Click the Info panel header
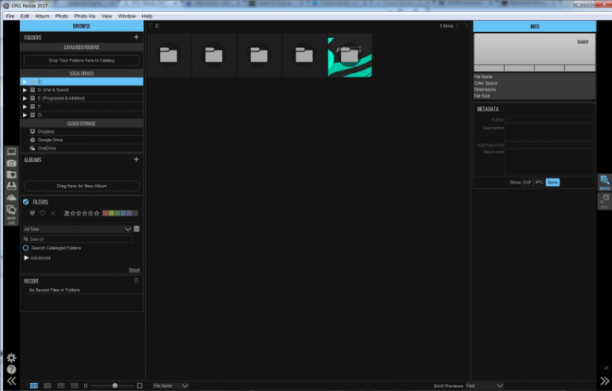This screenshot has width=612, height=391. (535, 26)
